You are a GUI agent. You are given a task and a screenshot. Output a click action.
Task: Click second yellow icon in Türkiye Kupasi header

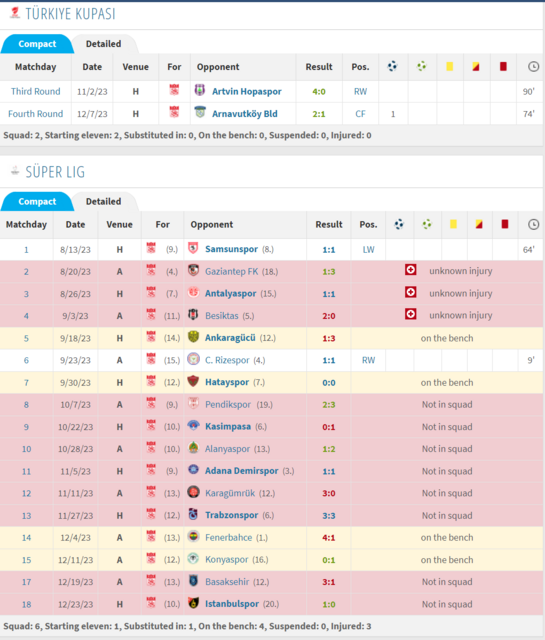[x=476, y=66]
